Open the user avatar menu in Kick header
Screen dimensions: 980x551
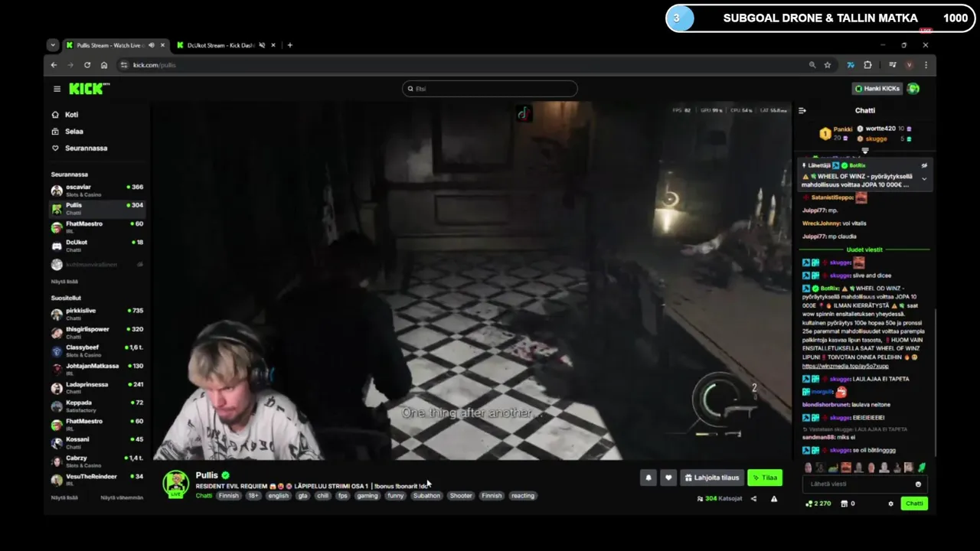[913, 89]
